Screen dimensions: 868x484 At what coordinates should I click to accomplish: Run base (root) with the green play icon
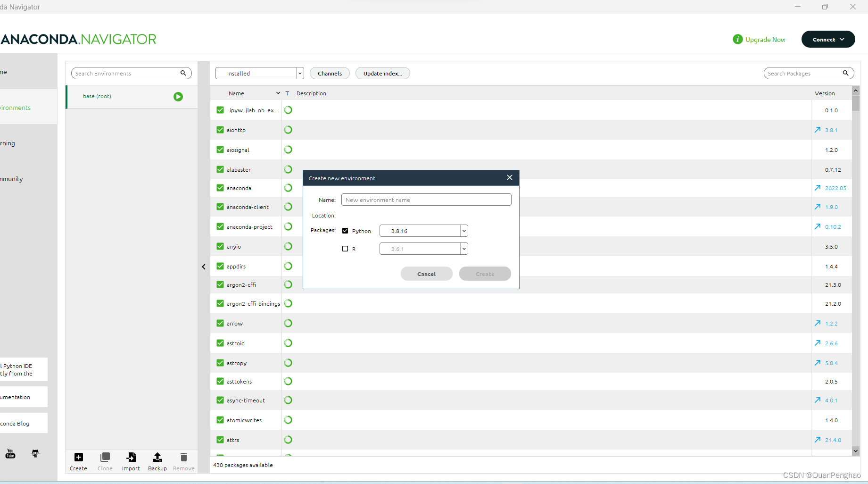tap(178, 97)
